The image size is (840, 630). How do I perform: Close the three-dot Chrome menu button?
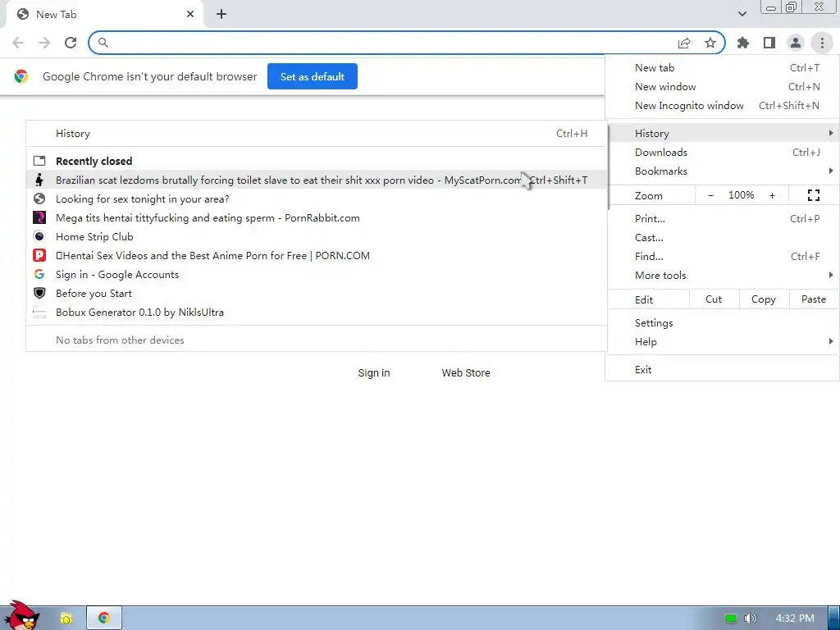[822, 43]
